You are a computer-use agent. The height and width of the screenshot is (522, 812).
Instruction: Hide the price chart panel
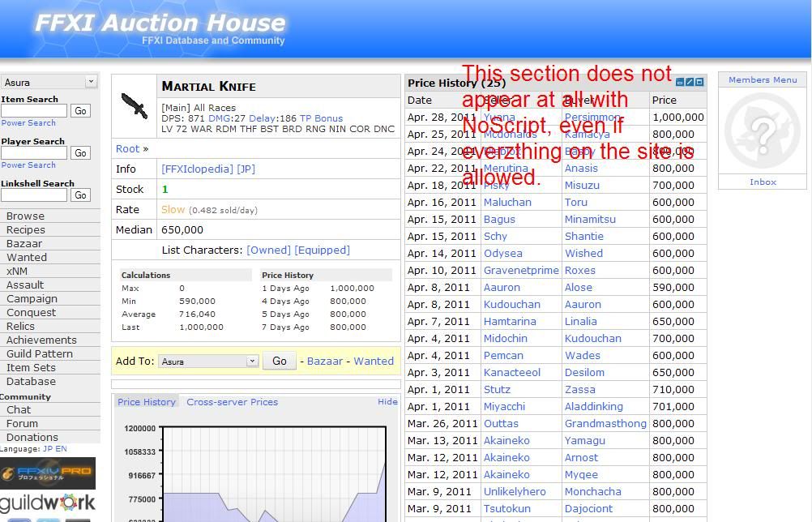(387, 402)
